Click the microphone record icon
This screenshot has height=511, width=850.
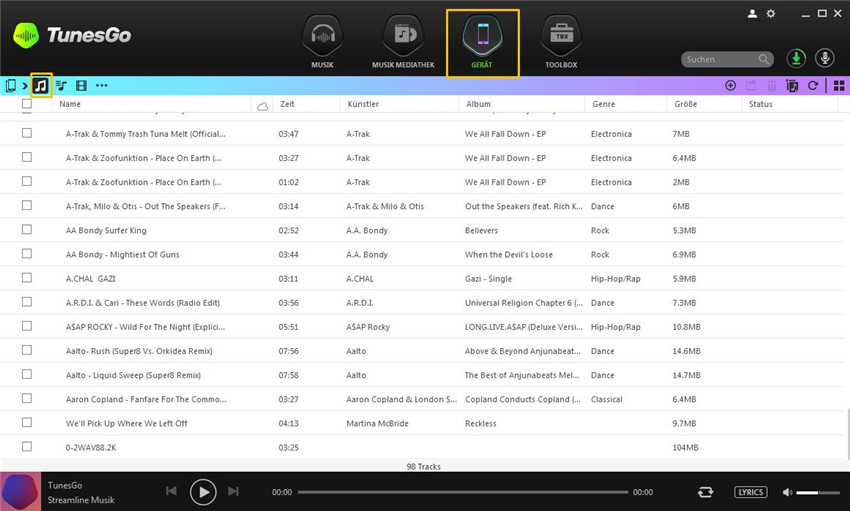pyautogui.click(x=825, y=58)
